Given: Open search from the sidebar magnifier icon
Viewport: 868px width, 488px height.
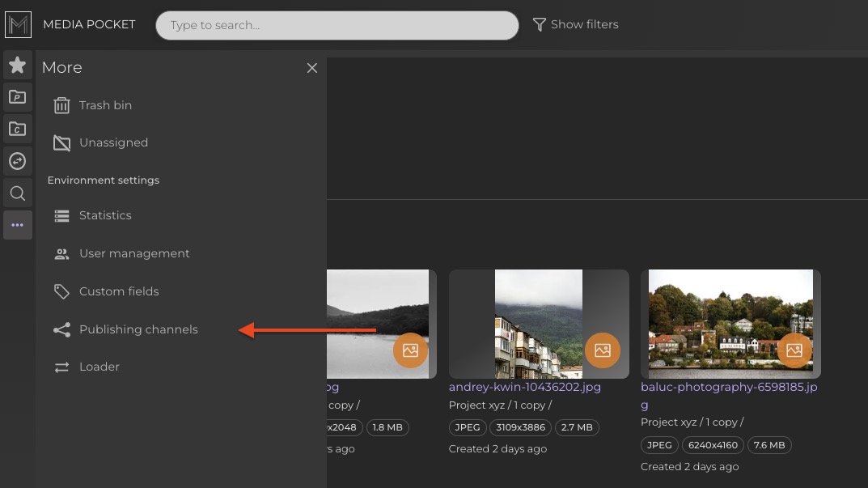Looking at the screenshot, I should point(18,193).
